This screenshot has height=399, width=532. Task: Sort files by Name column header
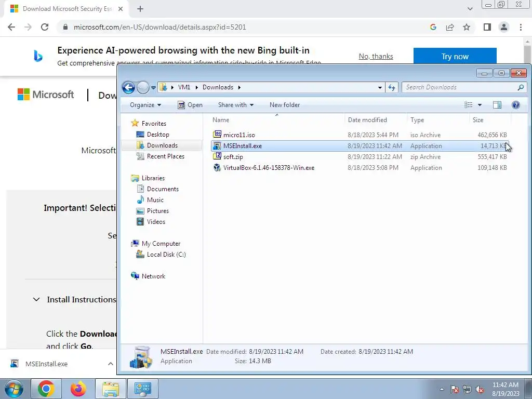click(x=276, y=120)
